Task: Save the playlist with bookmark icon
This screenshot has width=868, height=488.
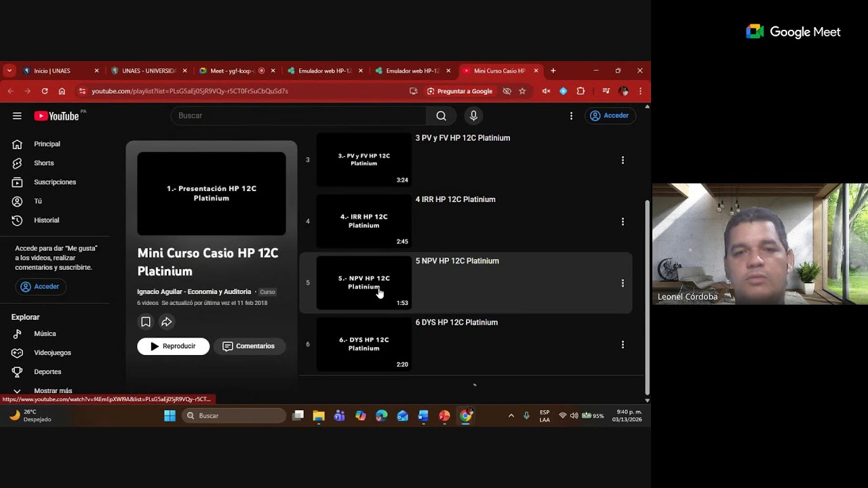Action: pos(145,322)
